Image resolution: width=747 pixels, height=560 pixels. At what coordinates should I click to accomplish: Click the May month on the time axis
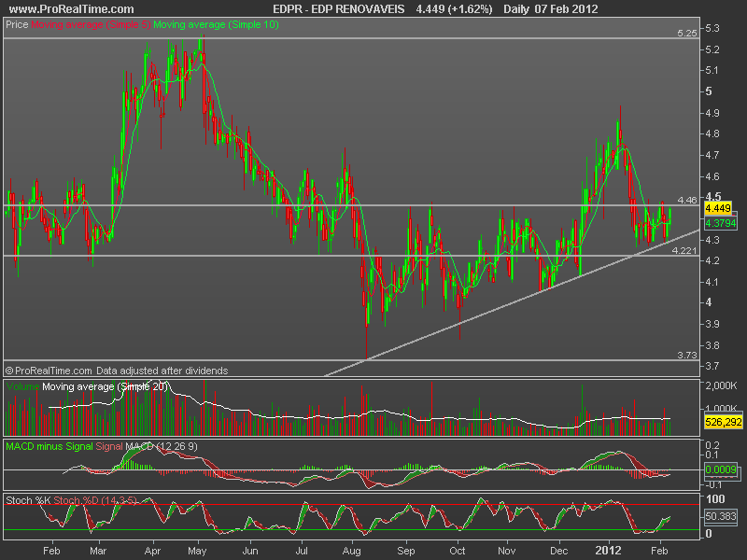point(197,551)
